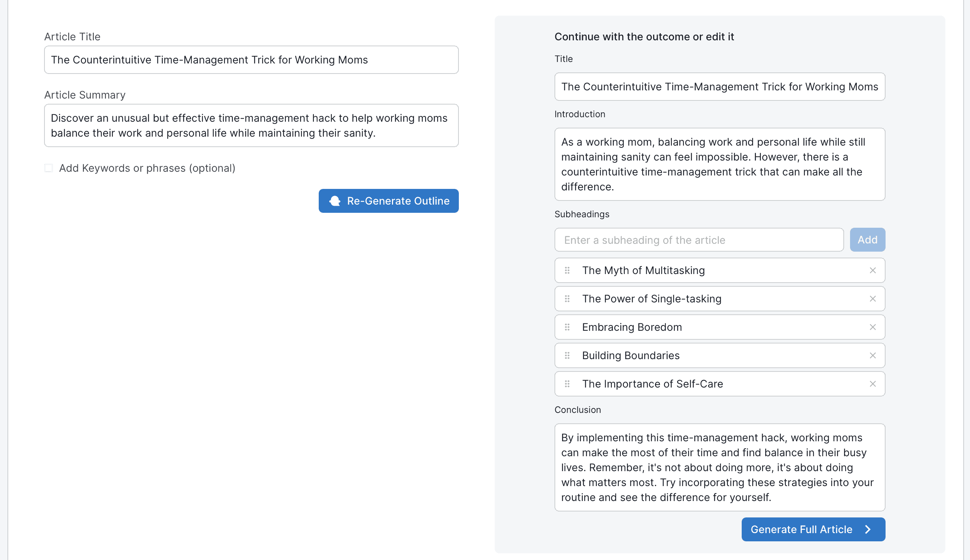Focus the Enter a subheading input field
Screen dimensions: 970x560
pos(699,240)
